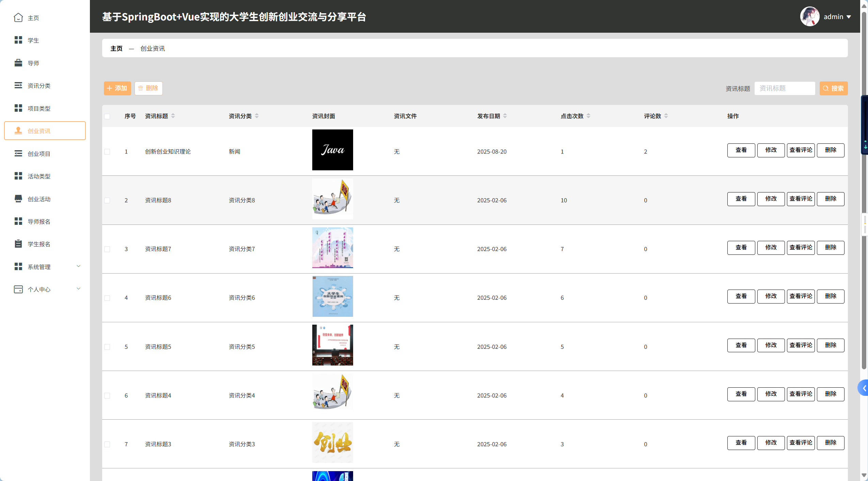Click the card icon beside 个人中心

coord(18,289)
